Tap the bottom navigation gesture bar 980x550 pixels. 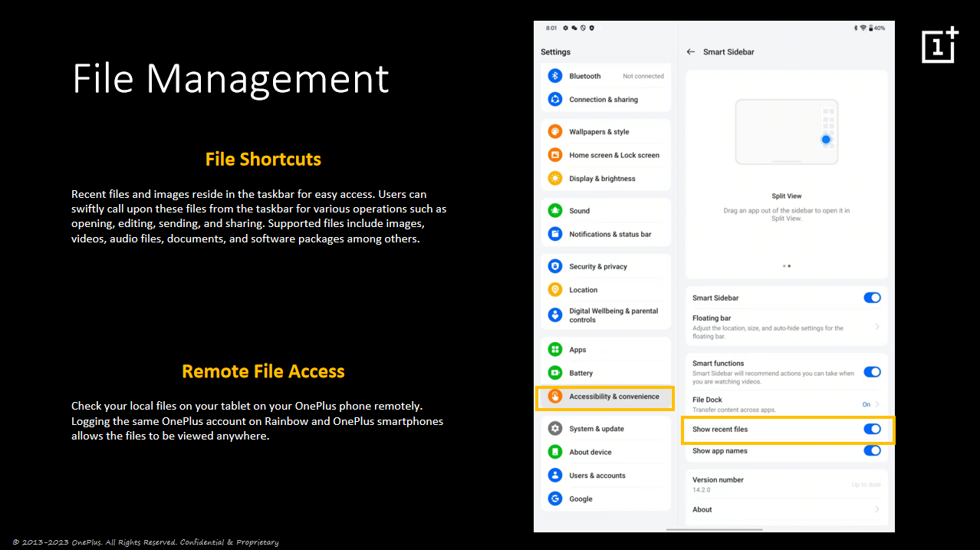[x=715, y=529]
